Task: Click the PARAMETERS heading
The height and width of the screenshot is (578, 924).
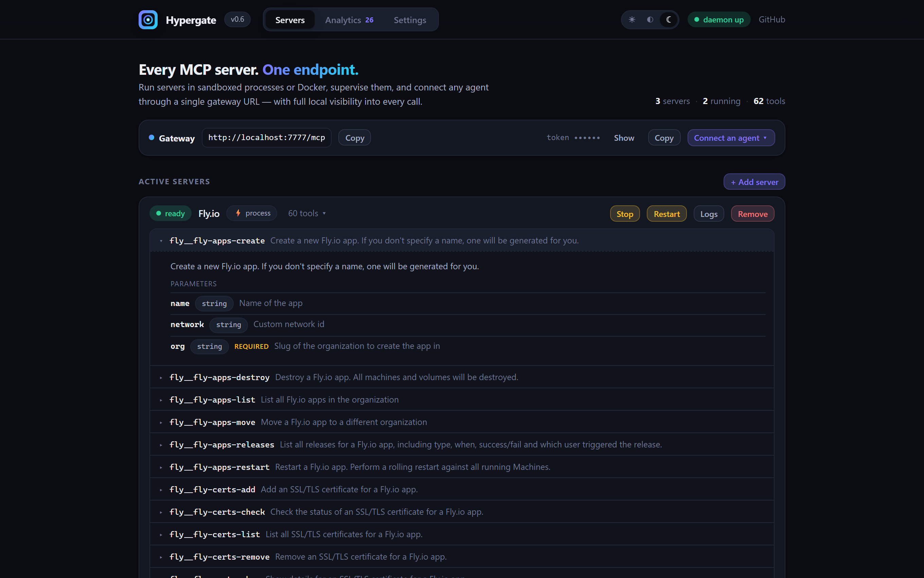Action: coord(193,284)
